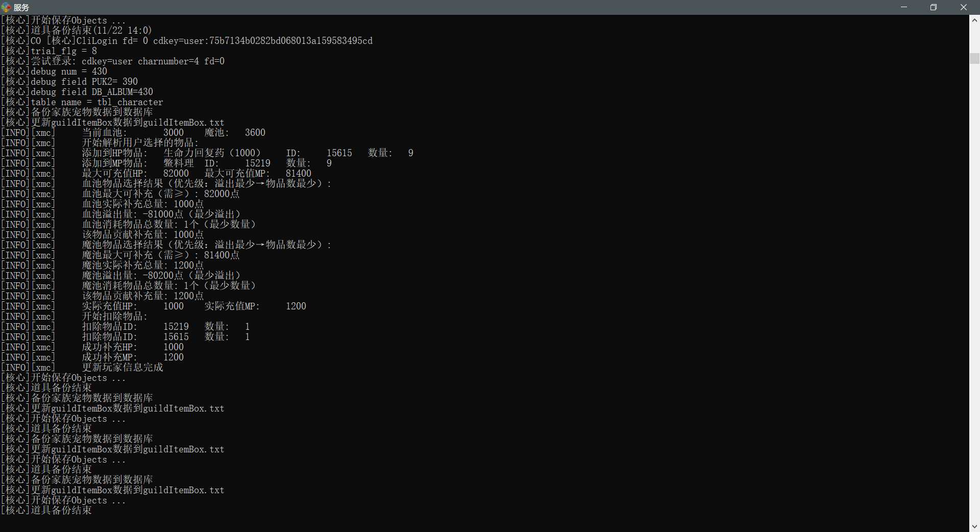Click the 'trial_flg = 8' line
980x532 pixels.
coord(49,51)
